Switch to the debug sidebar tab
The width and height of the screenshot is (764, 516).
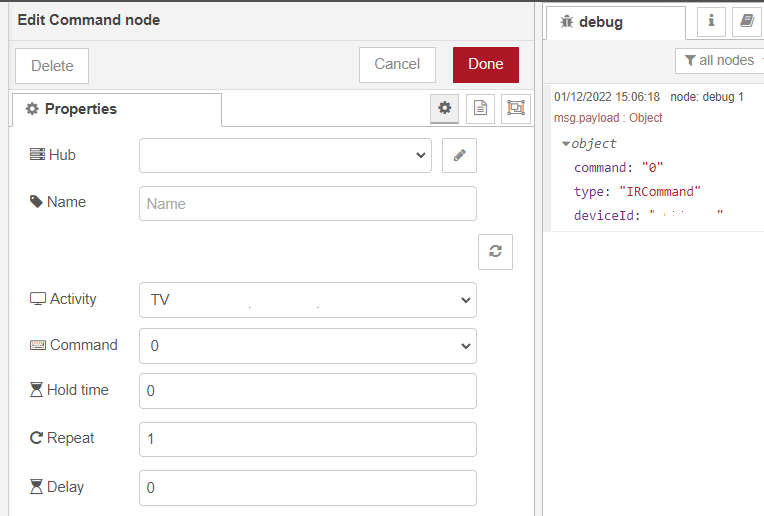click(615, 22)
